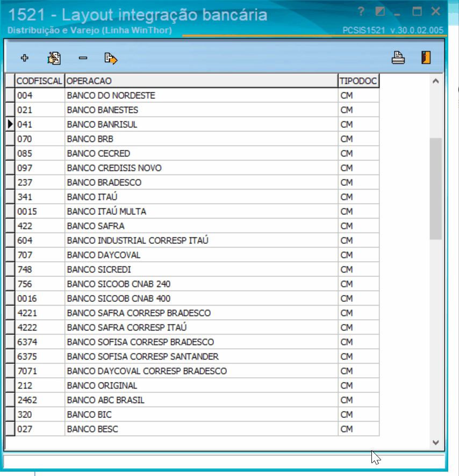Click the diagonal split square title bar icon
459x476 pixels.
(380, 11)
